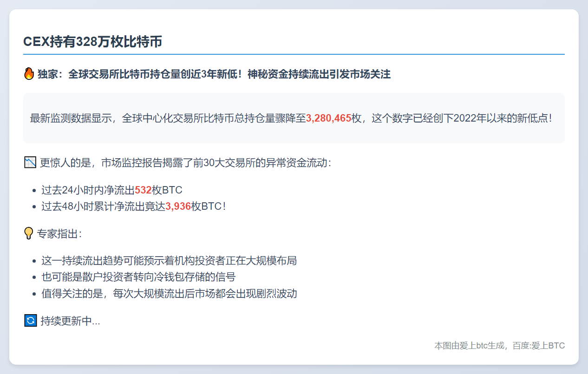
Task: Click the text 过去48小时累计净流出竟达
Action: click(103, 206)
